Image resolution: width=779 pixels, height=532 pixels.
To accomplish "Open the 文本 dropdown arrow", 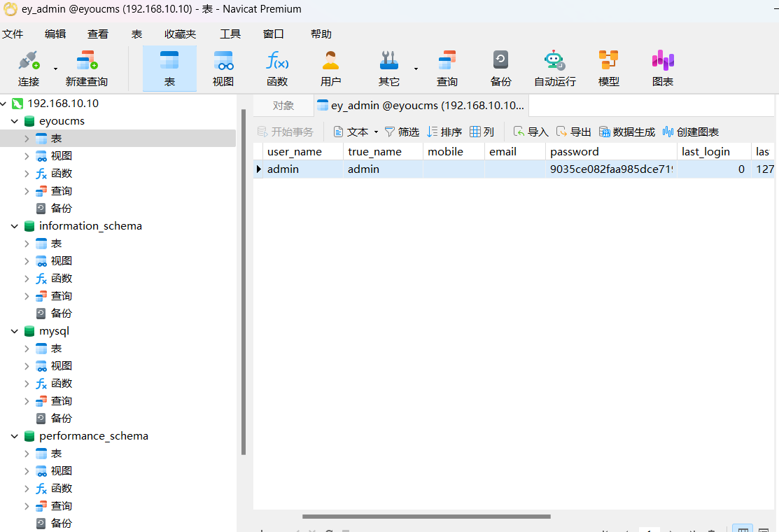I will click(x=376, y=132).
